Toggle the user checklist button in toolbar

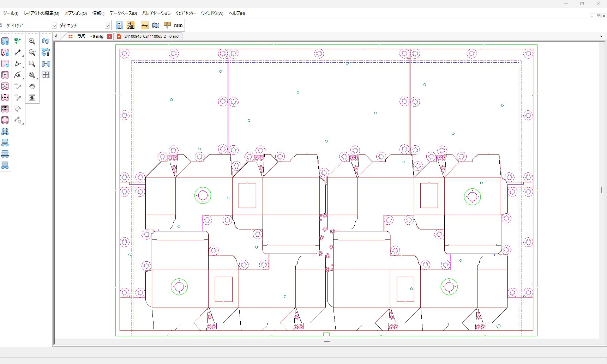tap(131, 25)
